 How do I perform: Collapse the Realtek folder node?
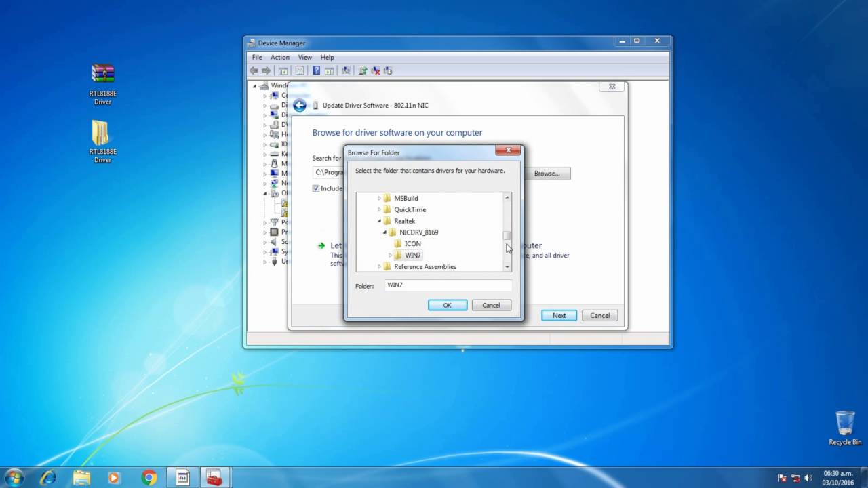(x=379, y=221)
